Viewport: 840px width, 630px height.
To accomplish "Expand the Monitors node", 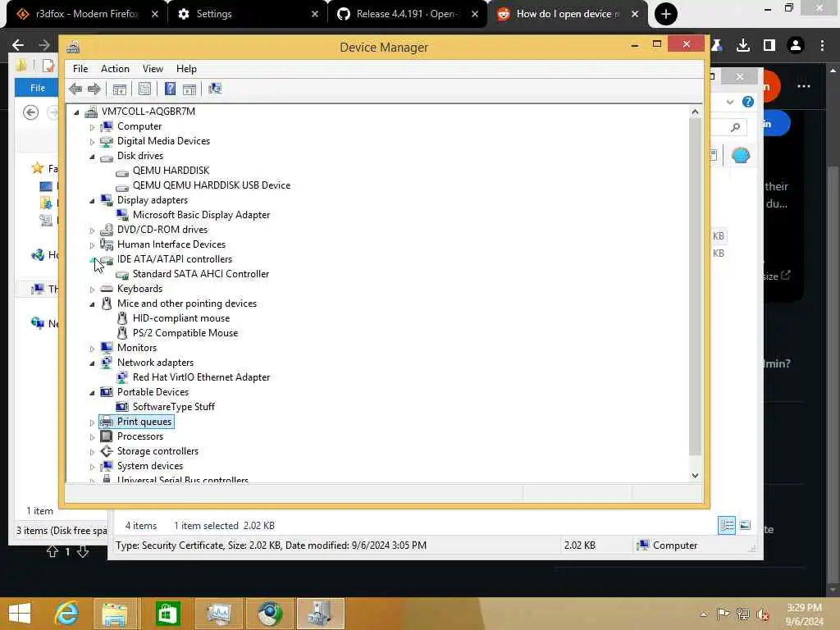I will click(92, 349).
